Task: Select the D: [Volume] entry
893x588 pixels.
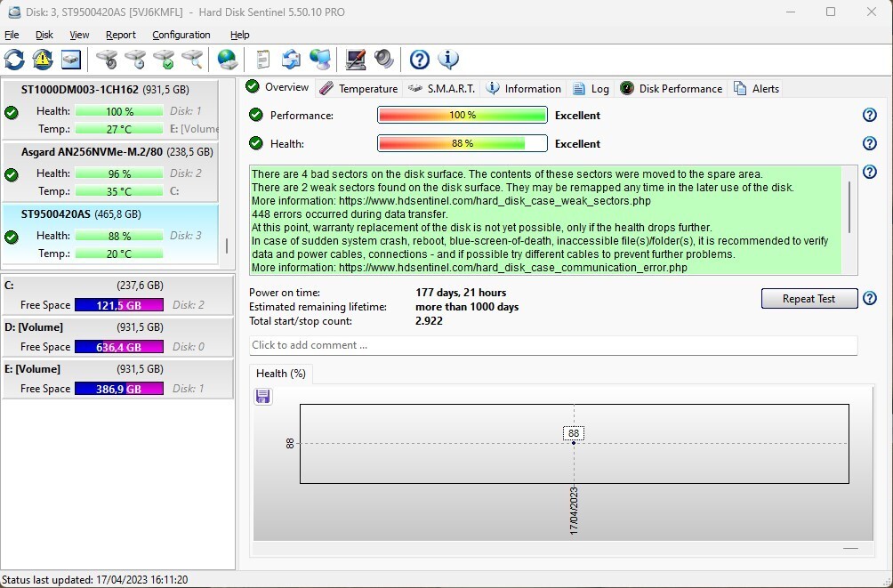Action: (118, 337)
